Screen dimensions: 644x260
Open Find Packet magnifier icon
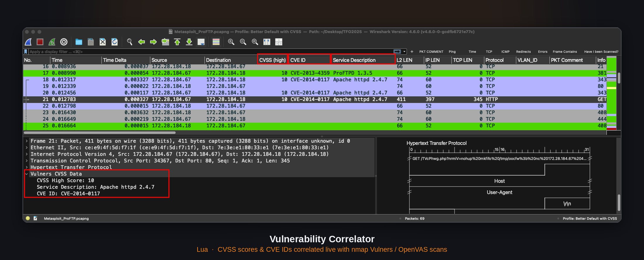coord(129,42)
